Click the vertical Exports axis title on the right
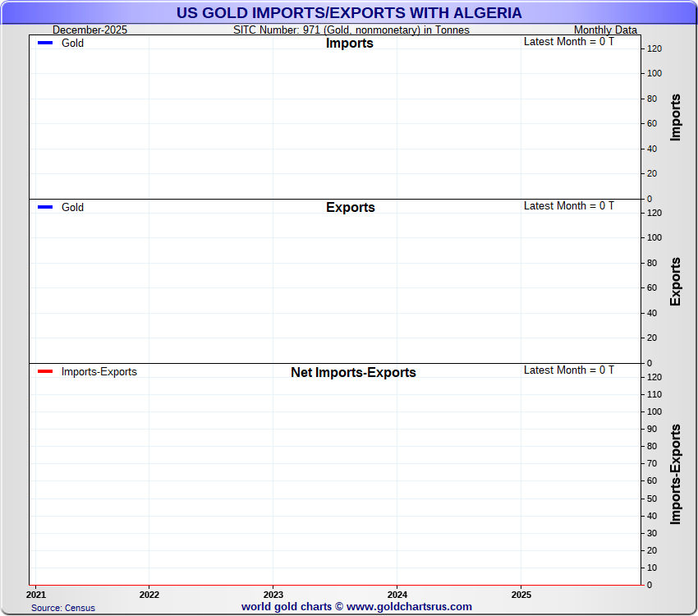698x616 pixels. (x=676, y=282)
